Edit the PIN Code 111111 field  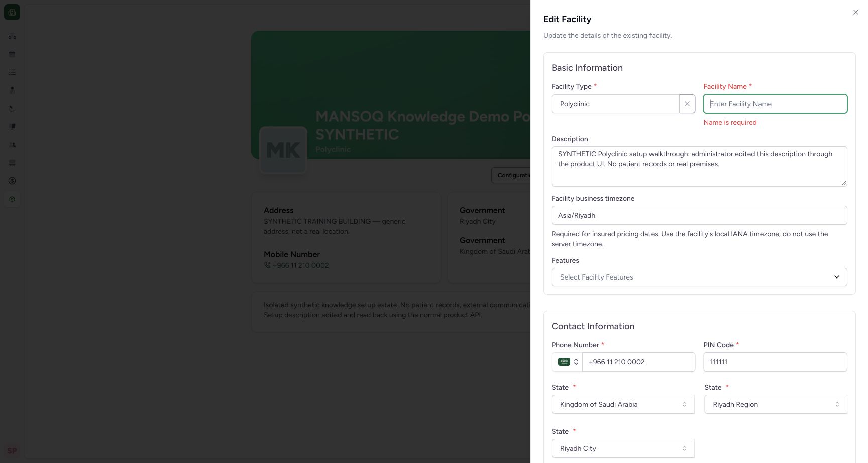[x=775, y=362]
